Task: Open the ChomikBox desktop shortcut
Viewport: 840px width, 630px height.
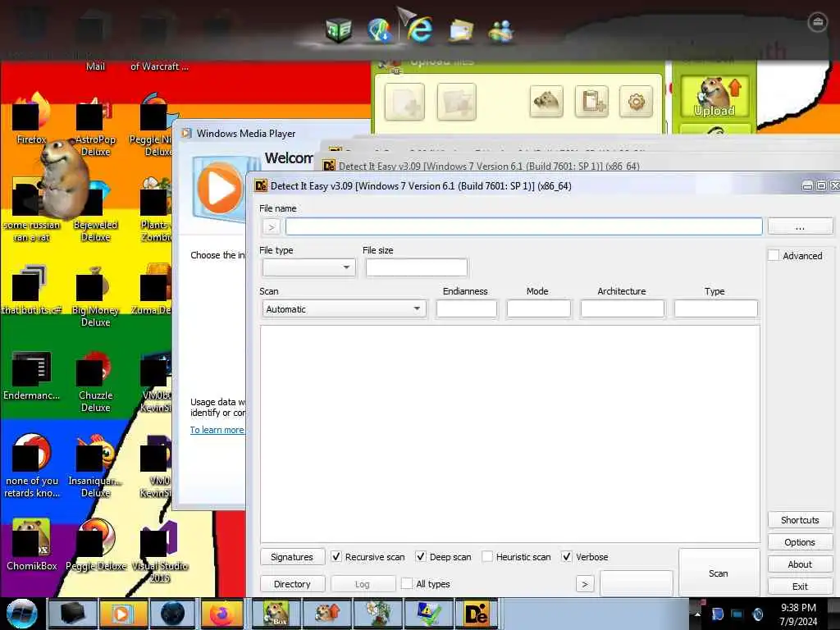Action: [32, 546]
